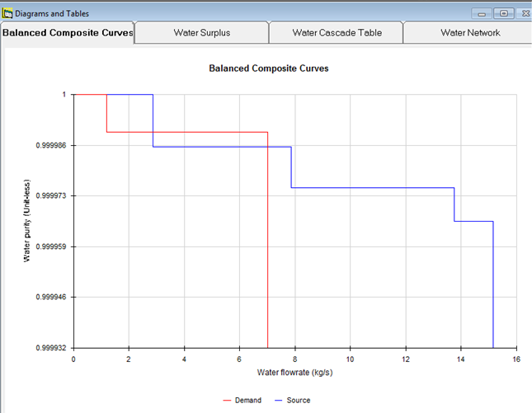
Task: Click the red Demand legend line marker
Action: pos(228,401)
